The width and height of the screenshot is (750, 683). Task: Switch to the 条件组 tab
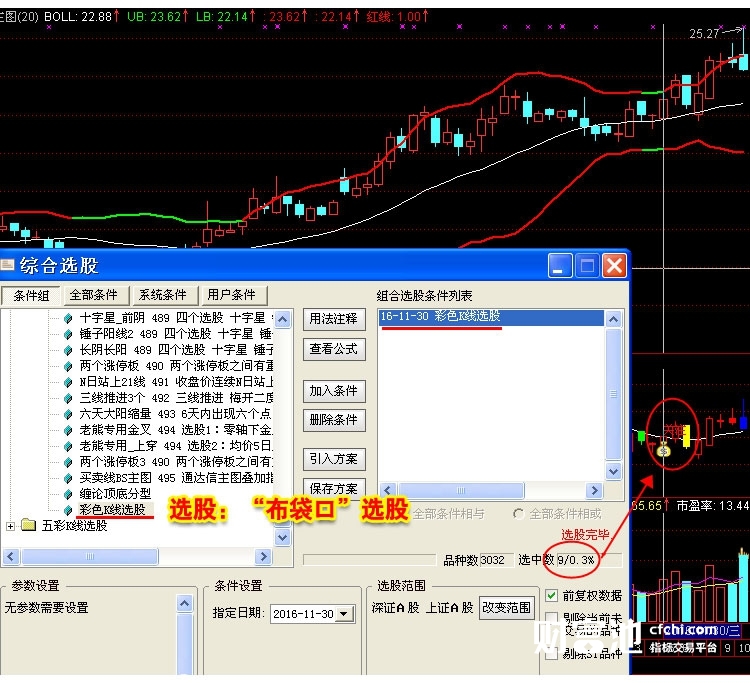tap(31, 295)
